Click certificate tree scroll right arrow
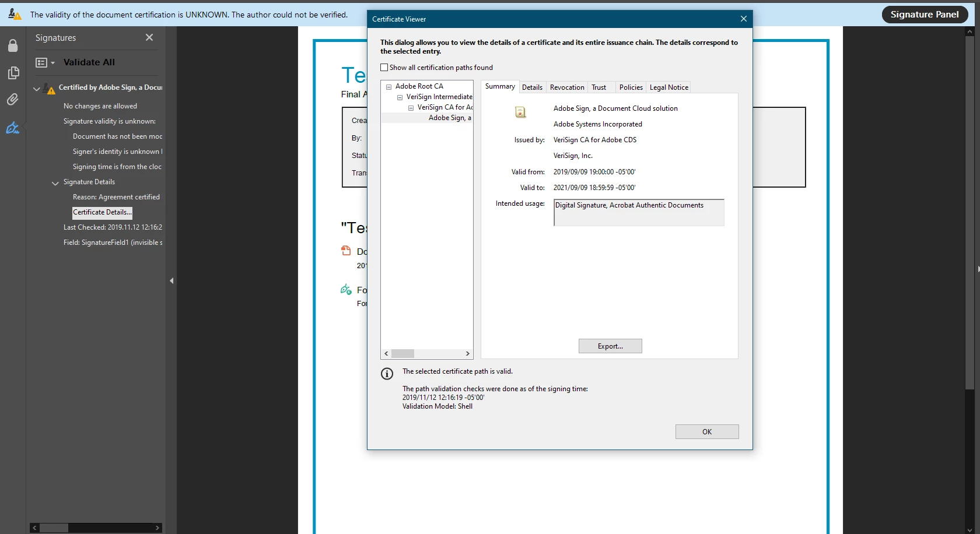The image size is (980, 534). click(x=467, y=354)
